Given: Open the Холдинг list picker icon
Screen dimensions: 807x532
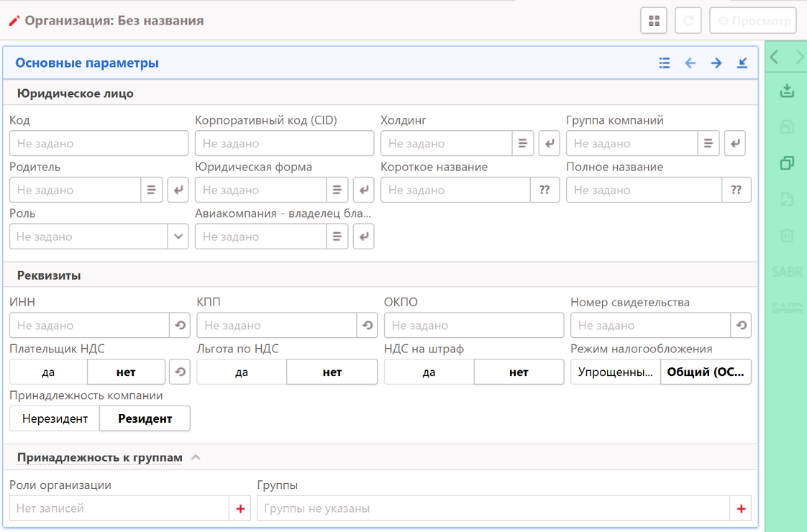Looking at the screenshot, I should click(523, 144).
